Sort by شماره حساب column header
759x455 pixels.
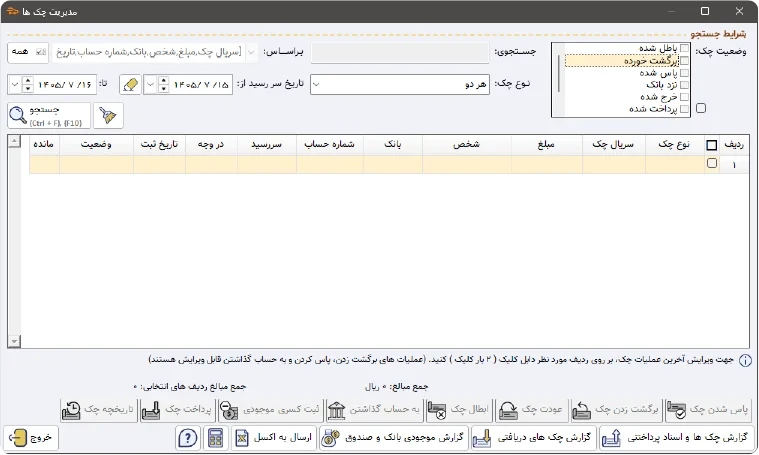tap(330, 145)
